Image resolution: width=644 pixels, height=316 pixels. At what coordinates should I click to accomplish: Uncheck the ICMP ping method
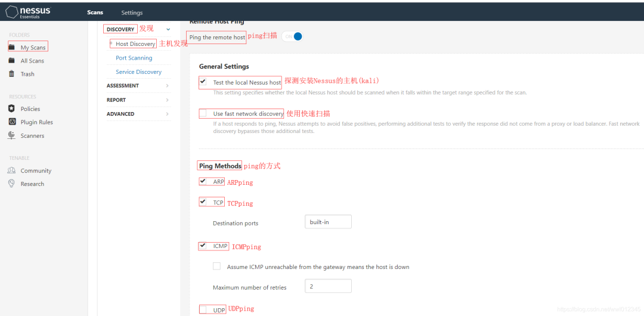pyautogui.click(x=203, y=246)
